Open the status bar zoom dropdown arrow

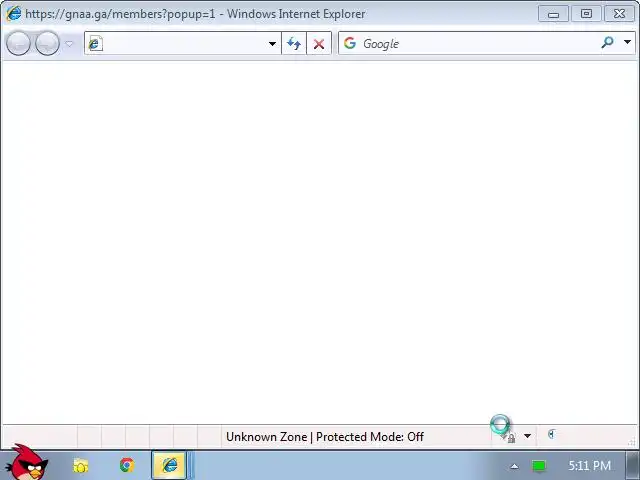pyautogui.click(x=527, y=436)
